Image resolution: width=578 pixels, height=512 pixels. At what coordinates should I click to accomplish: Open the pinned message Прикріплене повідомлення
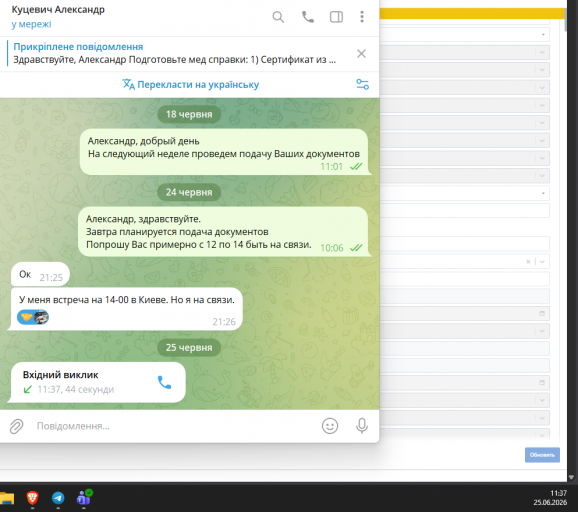174,53
